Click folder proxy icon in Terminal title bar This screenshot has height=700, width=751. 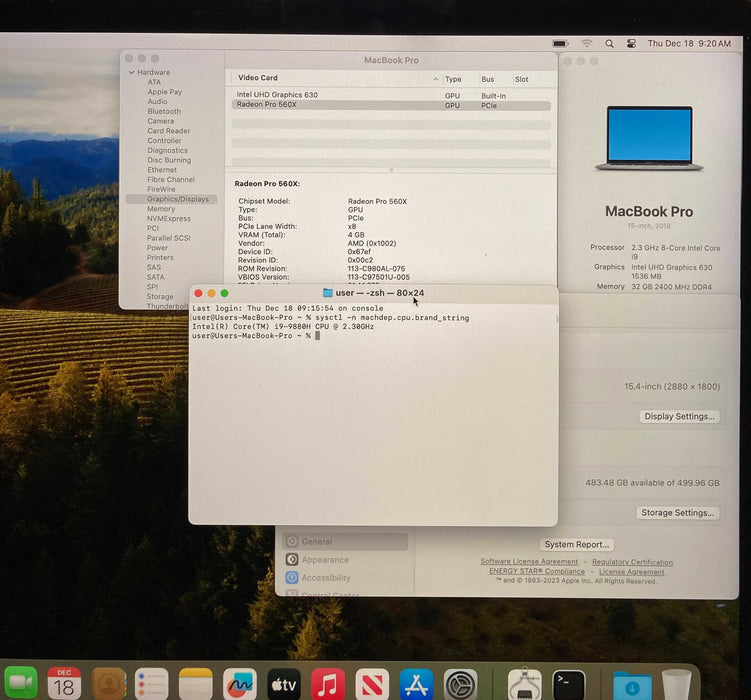pyautogui.click(x=328, y=293)
